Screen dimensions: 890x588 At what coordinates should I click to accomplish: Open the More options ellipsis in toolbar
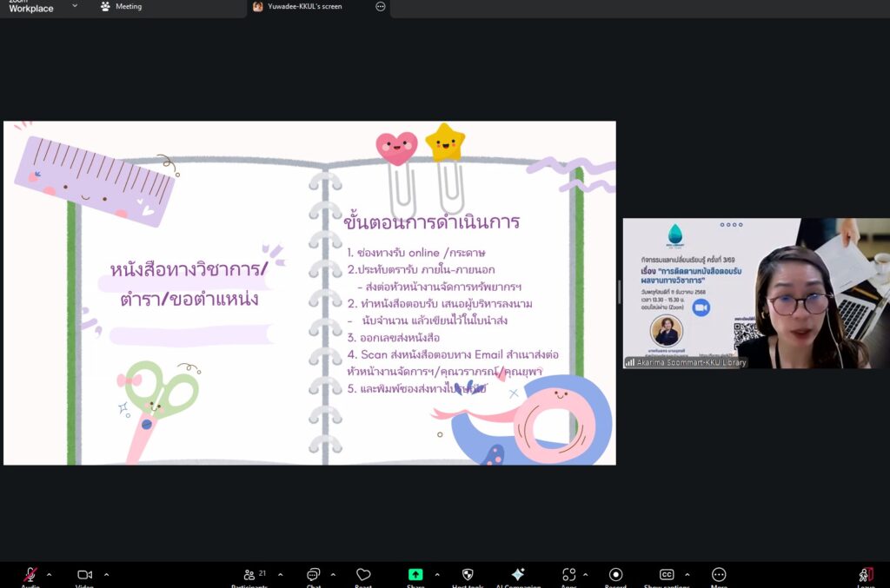tap(719, 575)
